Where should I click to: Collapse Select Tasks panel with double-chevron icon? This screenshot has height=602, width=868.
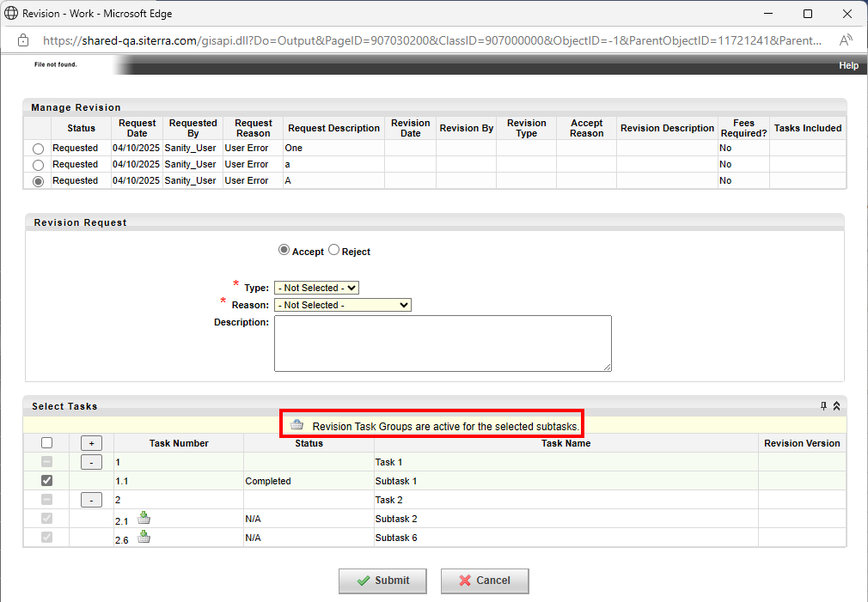[836, 406]
